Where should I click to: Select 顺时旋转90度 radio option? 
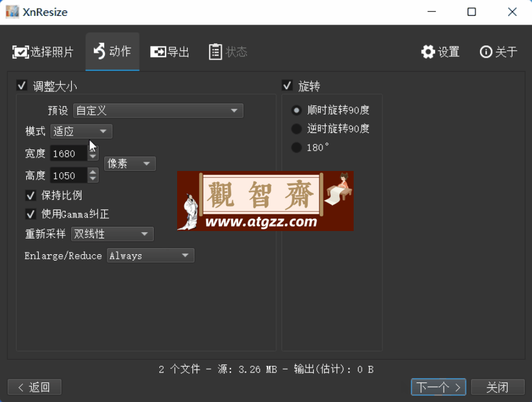(x=297, y=110)
